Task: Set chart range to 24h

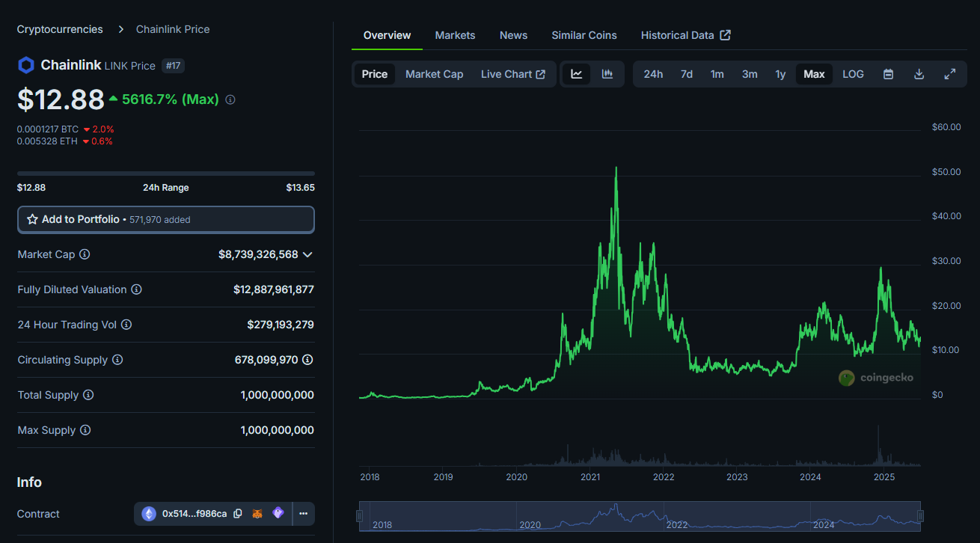Action: tap(653, 74)
